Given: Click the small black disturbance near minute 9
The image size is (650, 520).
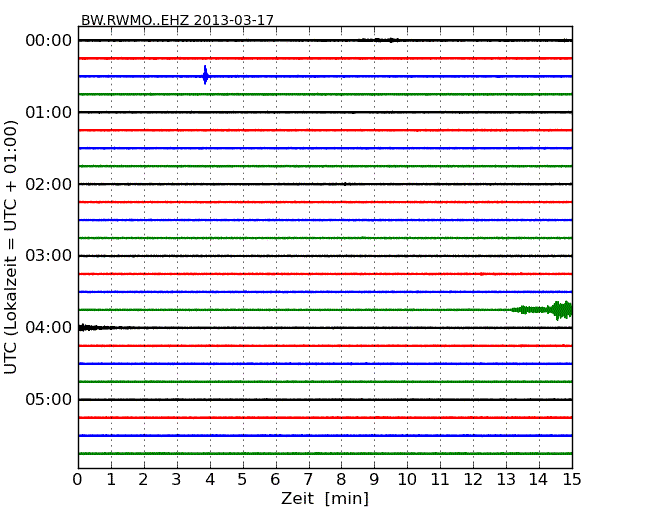Looking at the screenshot, I should click(x=379, y=40).
